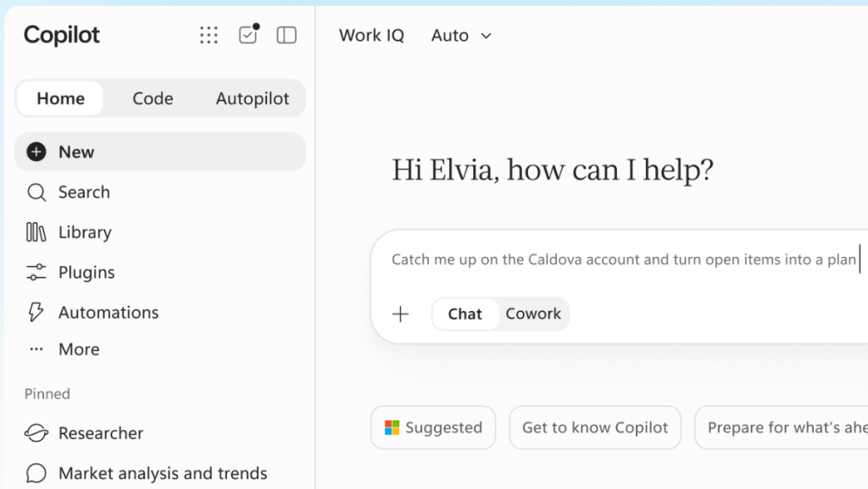The width and height of the screenshot is (868, 489).
Task: Click the plus icon beside New
Action: [36, 152]
